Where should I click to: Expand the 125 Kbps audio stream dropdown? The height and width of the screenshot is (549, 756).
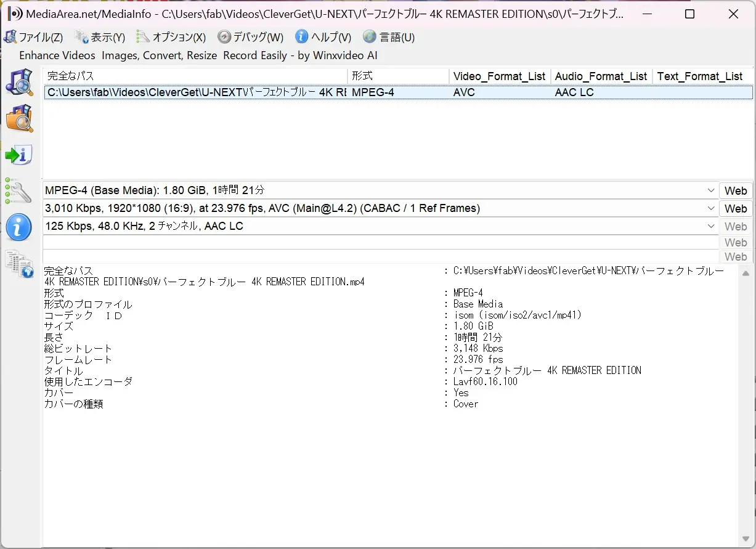click(711, 226)
